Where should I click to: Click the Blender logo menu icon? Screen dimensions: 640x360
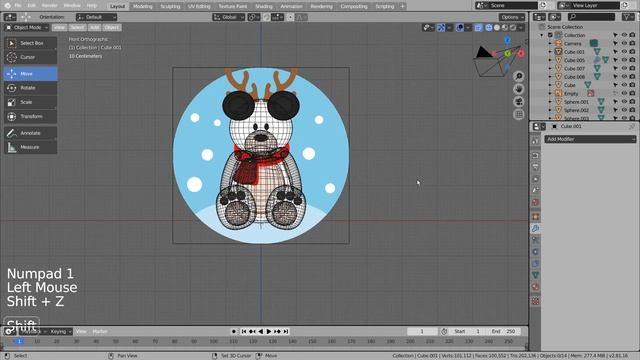(7, 6)
